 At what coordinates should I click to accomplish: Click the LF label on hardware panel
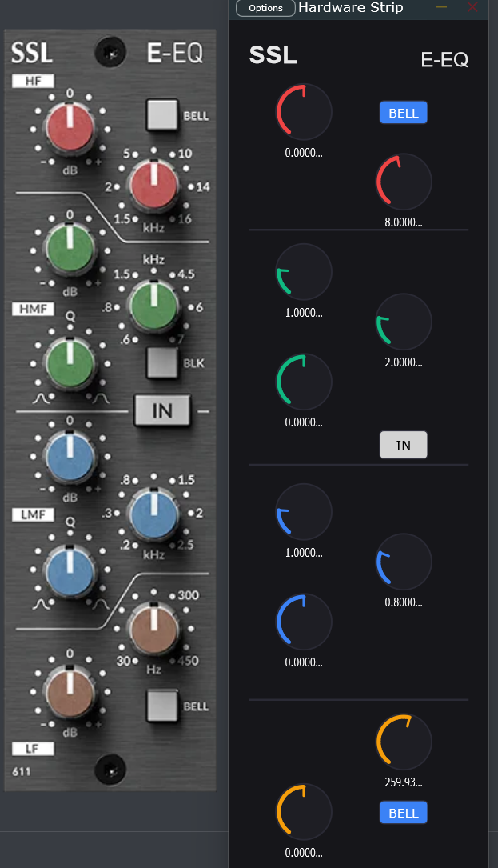point(34,749)
